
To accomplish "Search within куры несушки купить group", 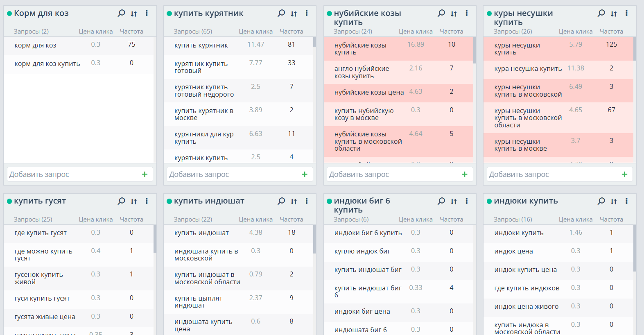I will click(601, 13).
